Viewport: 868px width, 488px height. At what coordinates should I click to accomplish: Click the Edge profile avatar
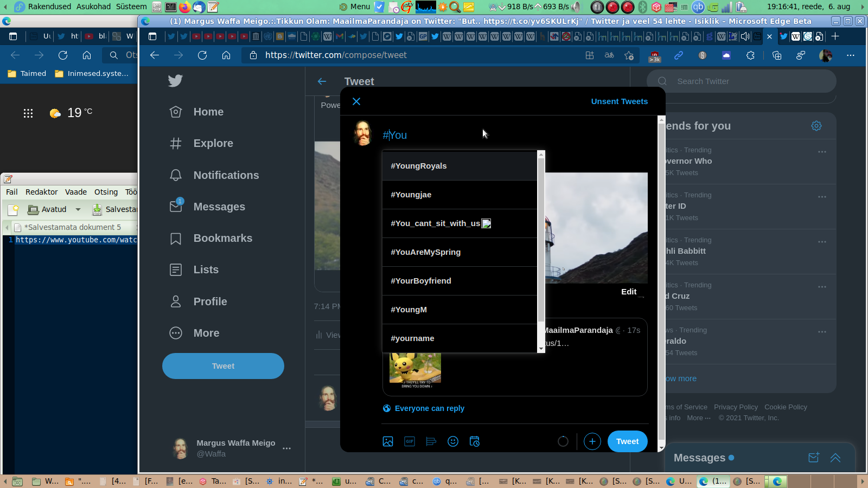(826, 55)
